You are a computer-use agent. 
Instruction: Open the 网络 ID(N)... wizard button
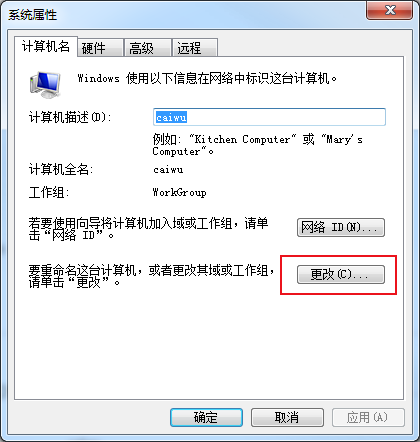point(341,227)
